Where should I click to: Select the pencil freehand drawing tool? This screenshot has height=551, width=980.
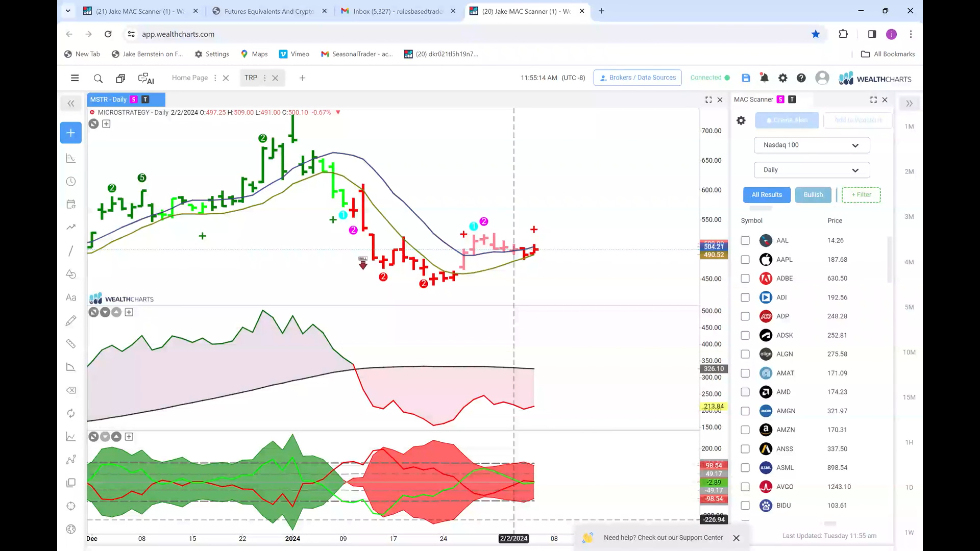71,320
